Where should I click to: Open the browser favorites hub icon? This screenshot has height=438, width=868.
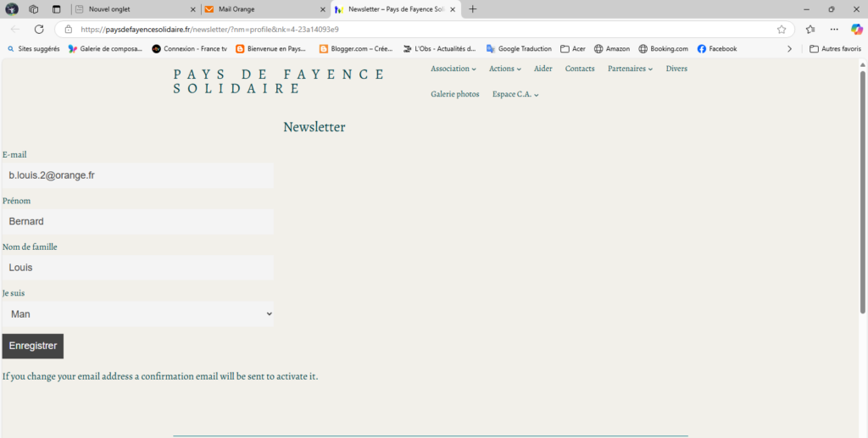click(x=810, y=29)
